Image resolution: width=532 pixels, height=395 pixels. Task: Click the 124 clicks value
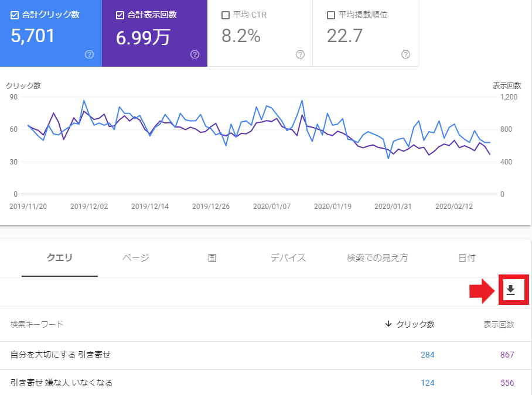click(x=428, y=383)
